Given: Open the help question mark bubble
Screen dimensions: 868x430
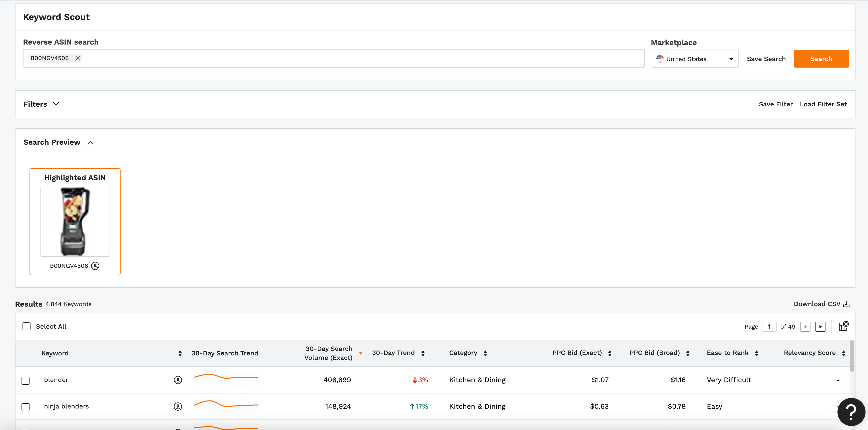Looking at the screenshot, I should point(851,412).
